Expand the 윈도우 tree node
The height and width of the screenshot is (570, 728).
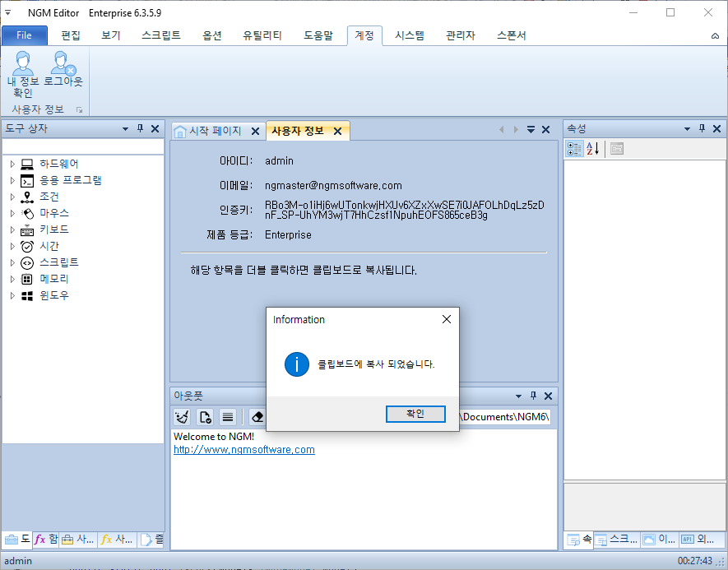pos(12,295)
